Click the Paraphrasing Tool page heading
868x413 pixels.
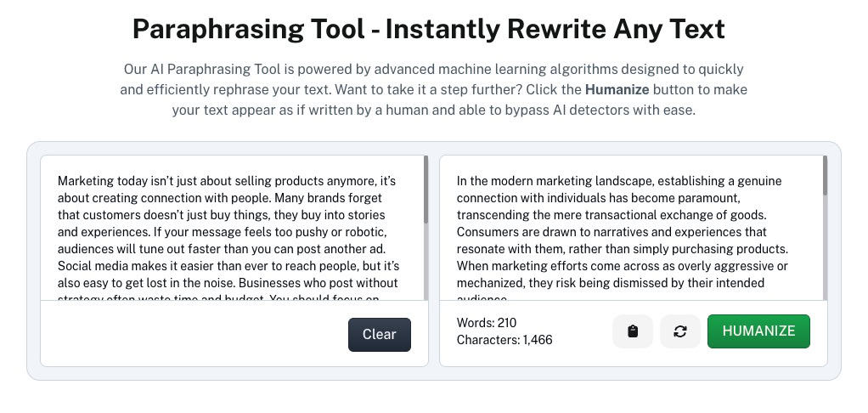428,29
